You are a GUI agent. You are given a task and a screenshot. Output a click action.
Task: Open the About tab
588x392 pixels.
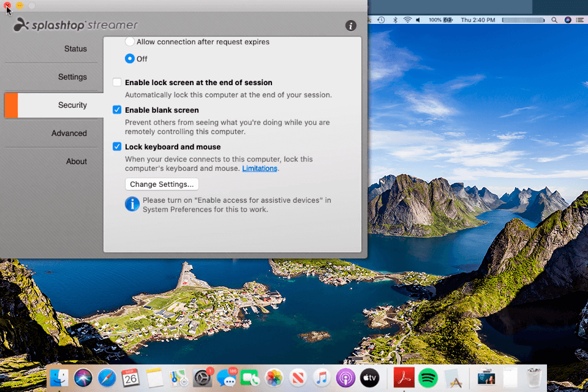pos(77,161)
